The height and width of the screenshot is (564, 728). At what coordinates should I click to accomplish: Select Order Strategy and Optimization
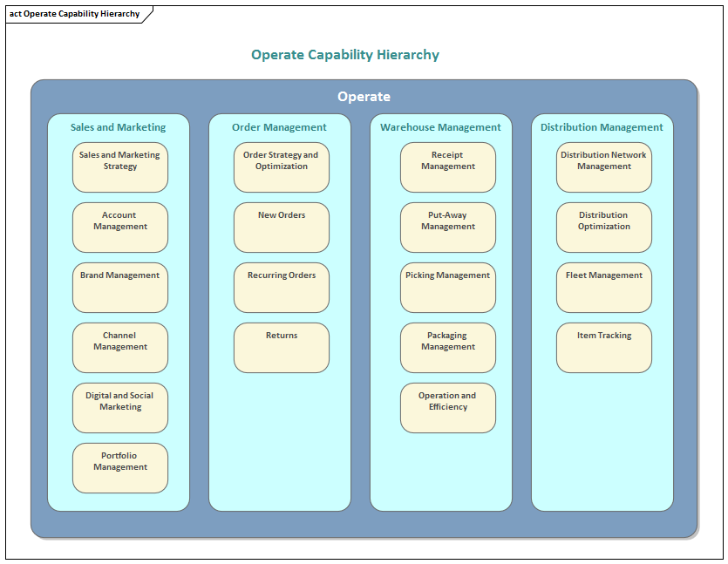pos(281,166)
